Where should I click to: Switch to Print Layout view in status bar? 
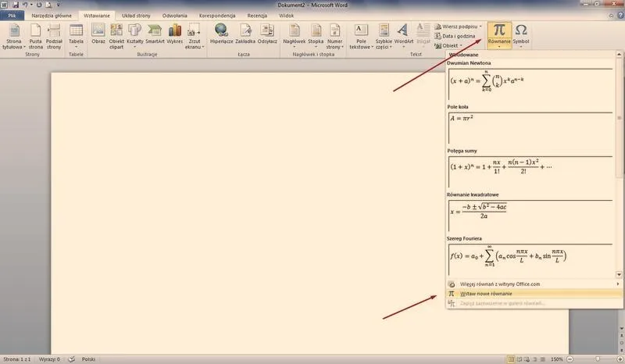point(511,359)
